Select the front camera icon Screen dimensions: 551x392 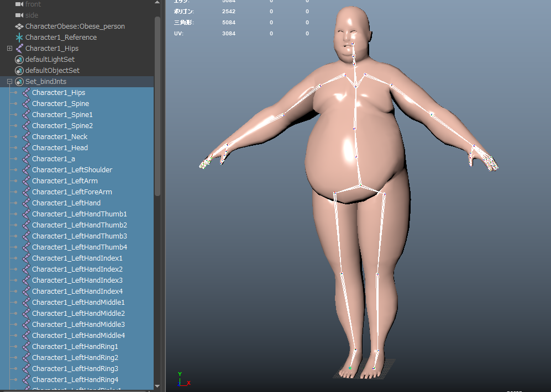(19, 4)
